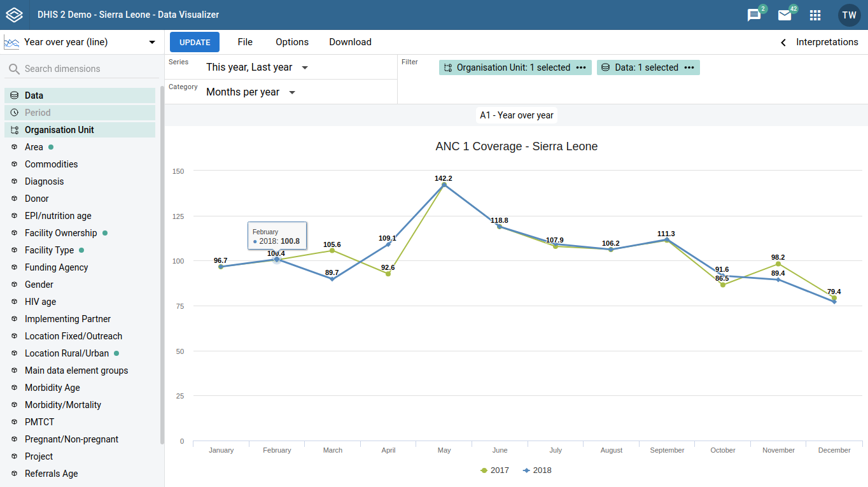Click the clock icon beside Period dimension
This screenshot has width=868, height=487.
tap(13, 112)
